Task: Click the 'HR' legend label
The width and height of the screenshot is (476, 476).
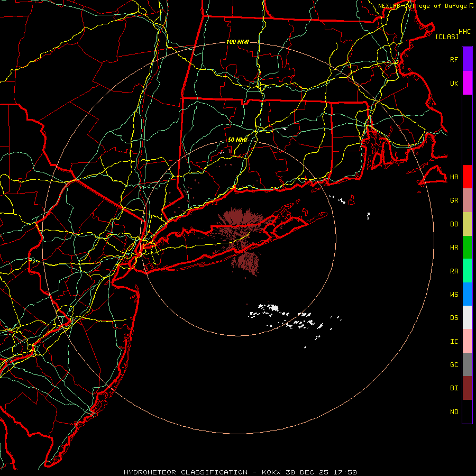Action: [454, 248]
